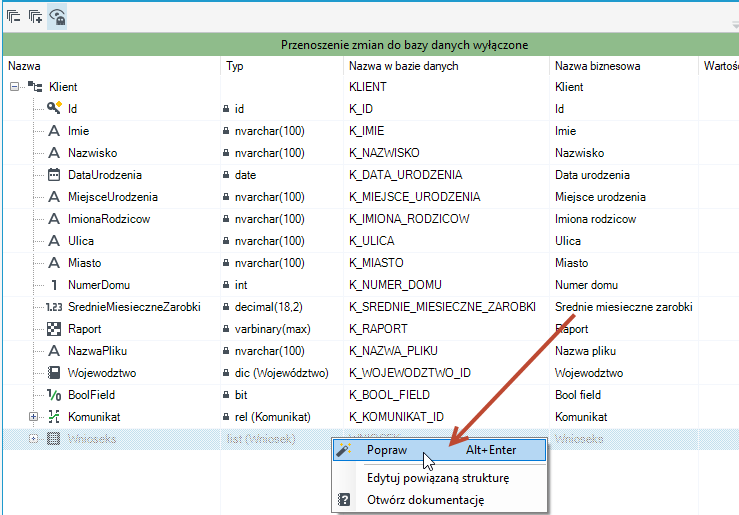Image resolution: width=739 pixels, height=515 pixels.
Task: Click the decimal 1.23 icon beside SrednieMiesieczneZarobki
Action: (54, 307)
